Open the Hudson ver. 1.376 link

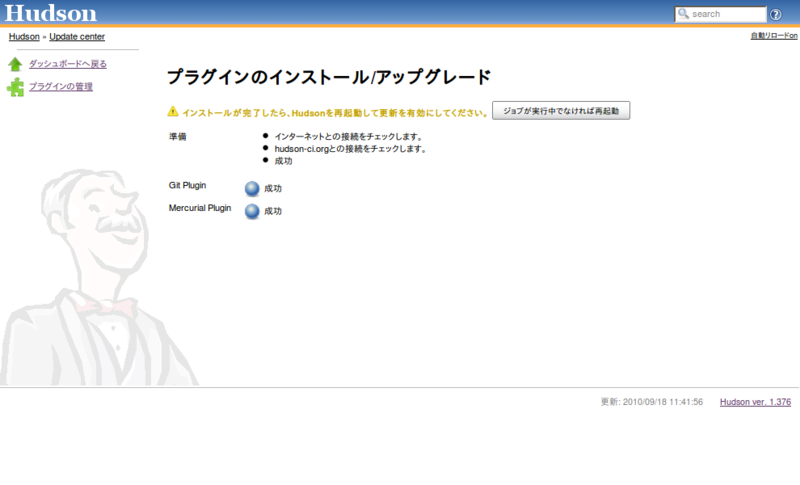click(755, 402)
